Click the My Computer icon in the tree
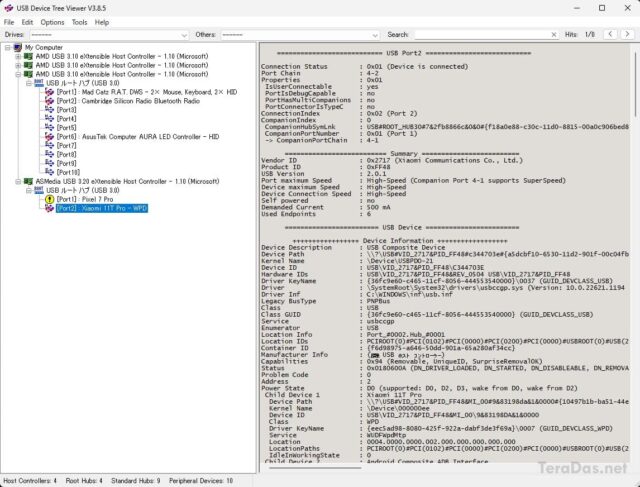Image resolution: width=640 pixels, height=487 pixels. point(17,47)
